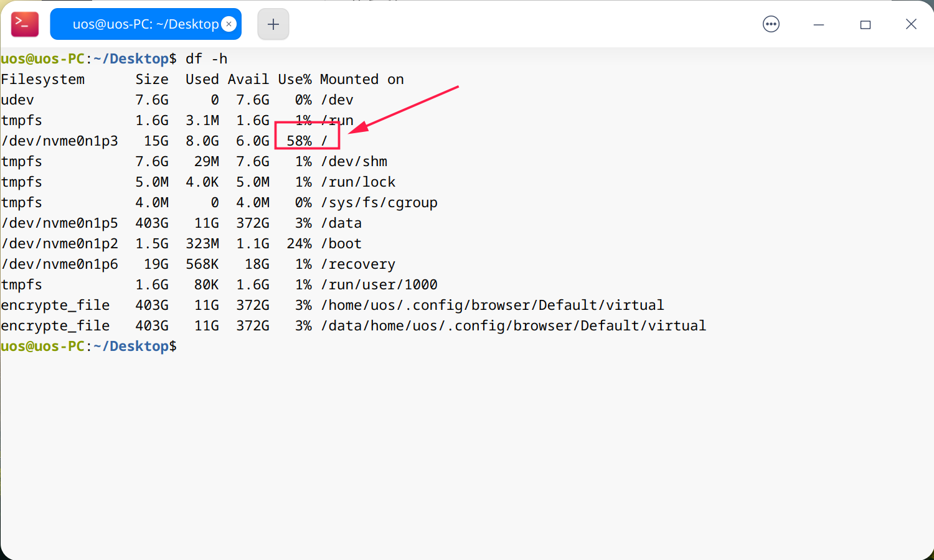This screenshot has height=560, width=934.
Task: Click the df -h command text
Action: 207,59
